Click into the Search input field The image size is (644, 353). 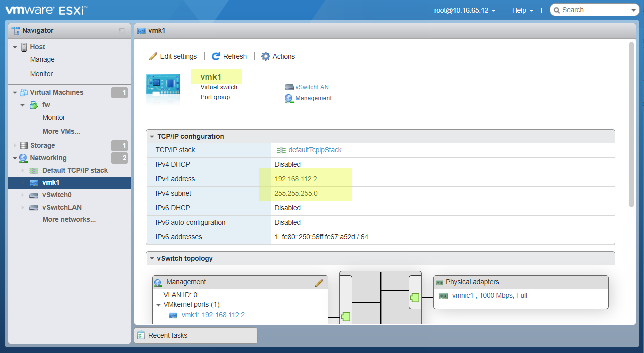tap(595, 10)
